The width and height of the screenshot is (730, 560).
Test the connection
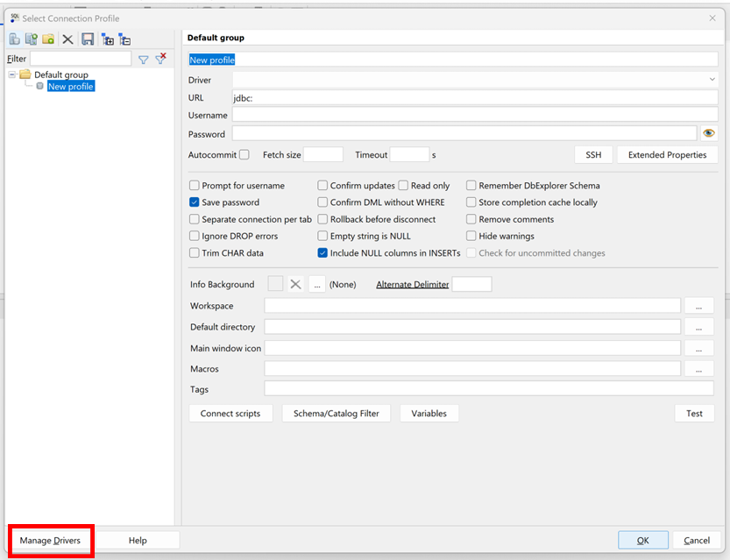[694, 414]
